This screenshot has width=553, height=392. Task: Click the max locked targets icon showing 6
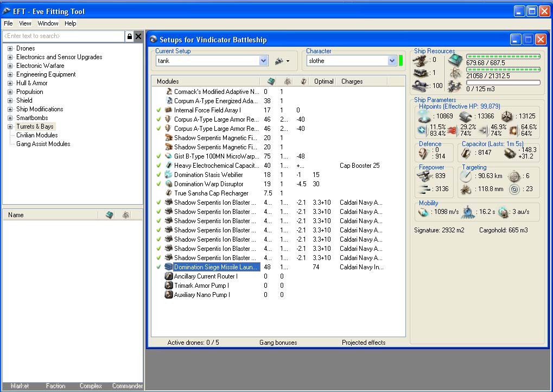click(514, 176)
